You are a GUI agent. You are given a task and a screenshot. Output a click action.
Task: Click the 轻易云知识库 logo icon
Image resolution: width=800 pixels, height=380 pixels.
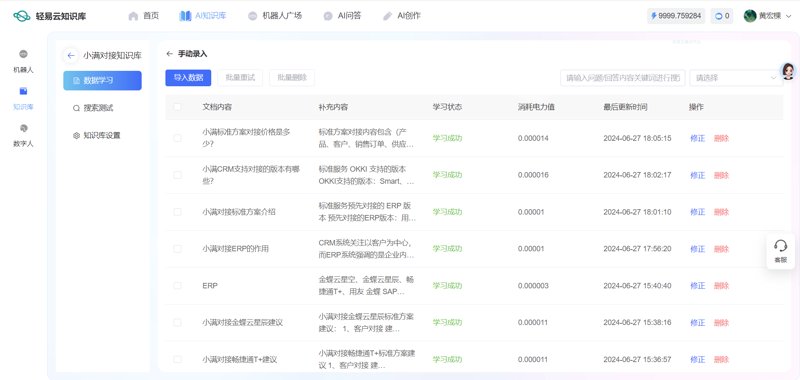pyautogui.click(x=22, y=16)
